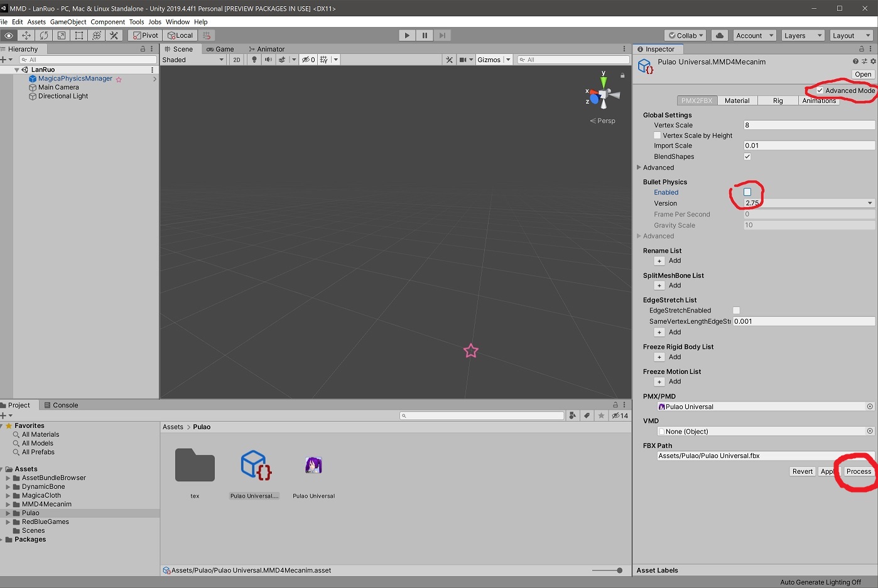The height and width of the screenshot is (588, 878).
Task: Click the Open button in Inspector
Action: 863,74
